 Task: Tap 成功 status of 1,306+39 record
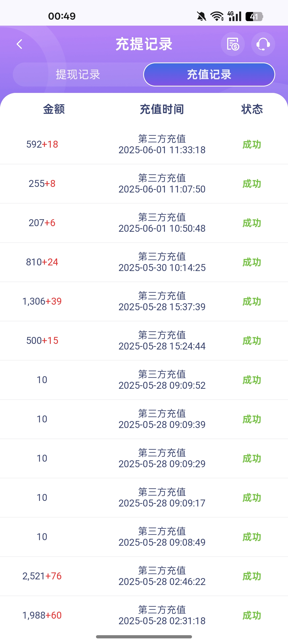[252, 301]
